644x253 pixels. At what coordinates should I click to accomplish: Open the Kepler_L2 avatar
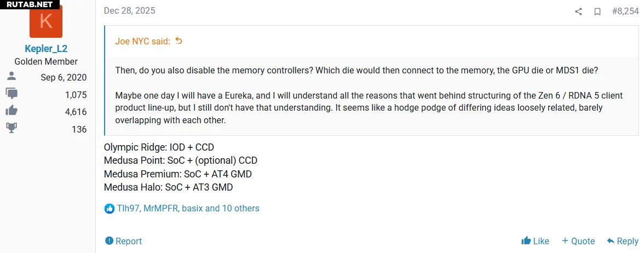click(46, 21)
